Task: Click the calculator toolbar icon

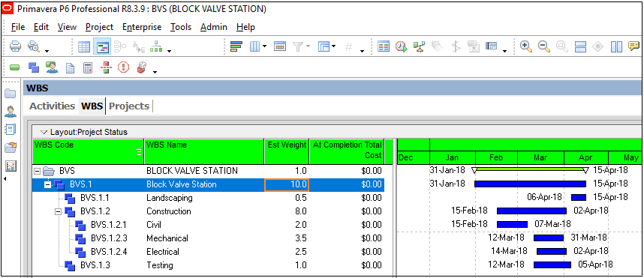Action: pos(88,67)
